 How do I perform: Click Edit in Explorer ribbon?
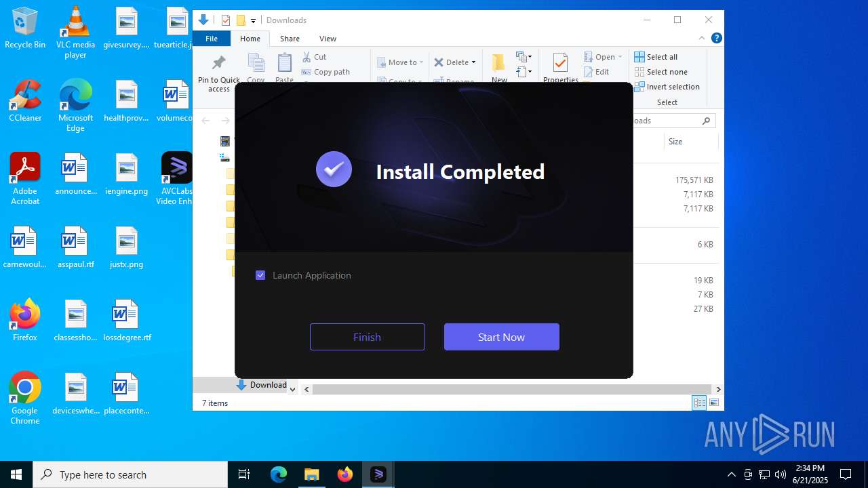pyautogui.click(x=596, y=72)
